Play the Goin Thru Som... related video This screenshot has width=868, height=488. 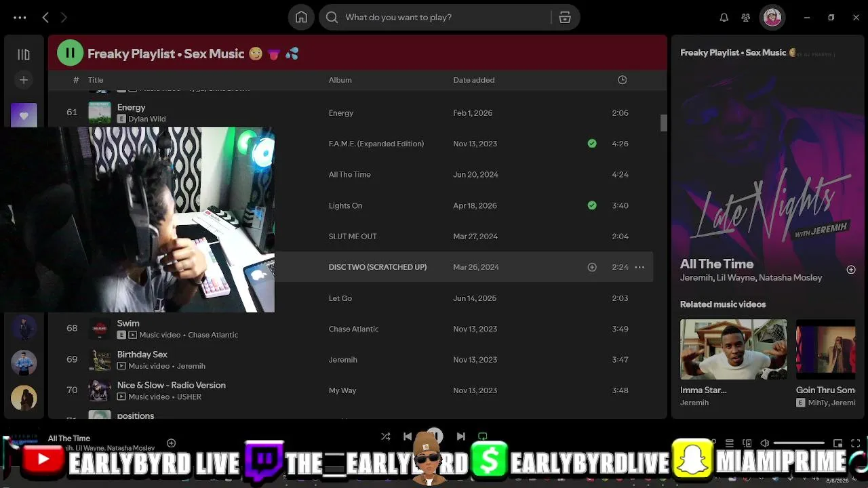[826, 350]
